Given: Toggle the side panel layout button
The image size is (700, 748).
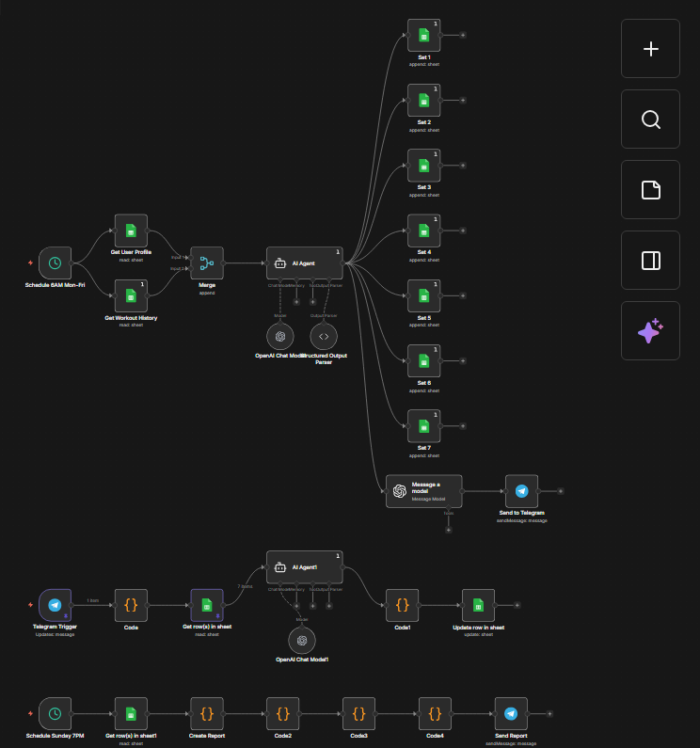Looking at the screenshot, I should click(x=650, y=261).
